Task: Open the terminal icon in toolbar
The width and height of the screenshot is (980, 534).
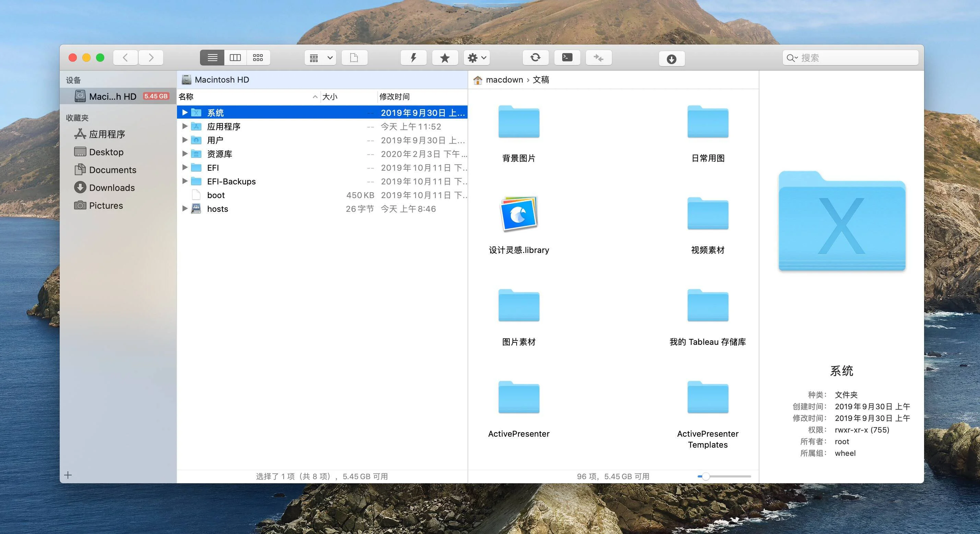Action: click(567, 57)
